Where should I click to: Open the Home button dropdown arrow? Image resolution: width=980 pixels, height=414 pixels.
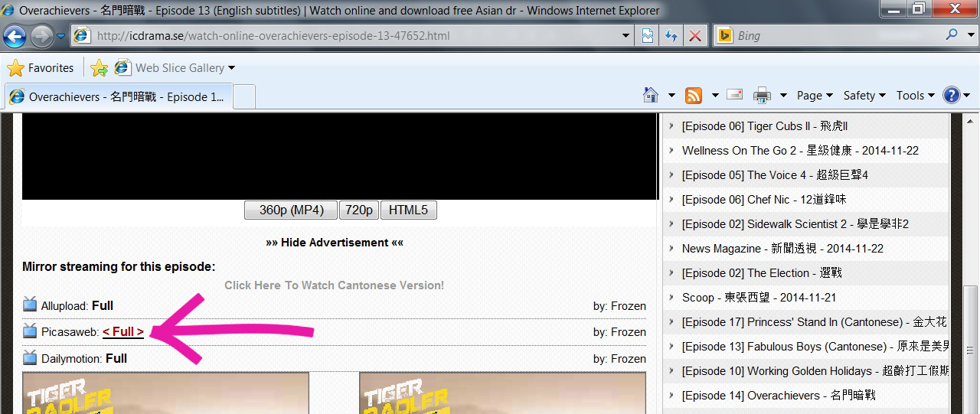click(x=671, y=96)
